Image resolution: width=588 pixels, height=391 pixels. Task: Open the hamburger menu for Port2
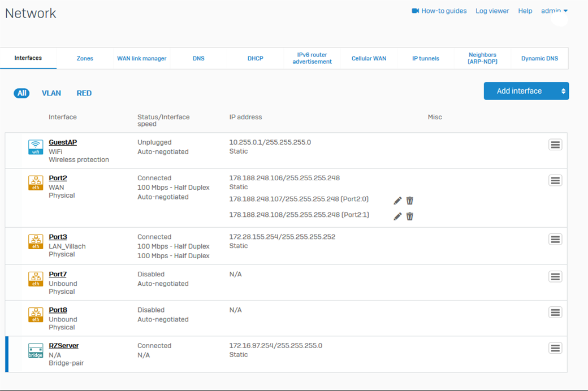point(555,180)
